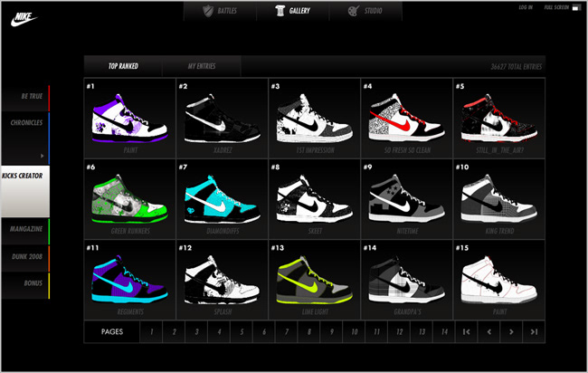The width and height of the screenshot is (588, 373).
Task: Open #7 Diamondiffs cyan shoe
Action: pyautogui.click(x=222, y=199)
